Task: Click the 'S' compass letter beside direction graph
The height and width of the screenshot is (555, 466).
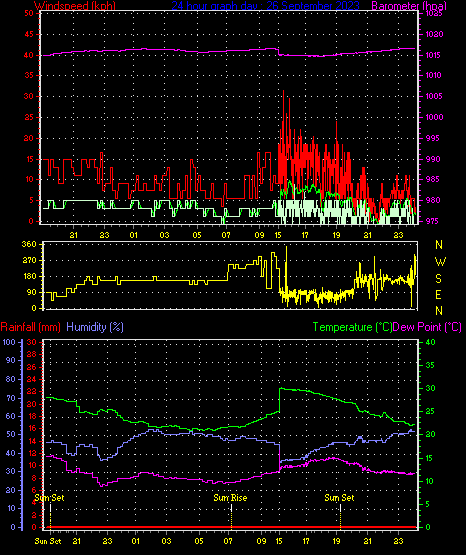Action: [439, 279]
